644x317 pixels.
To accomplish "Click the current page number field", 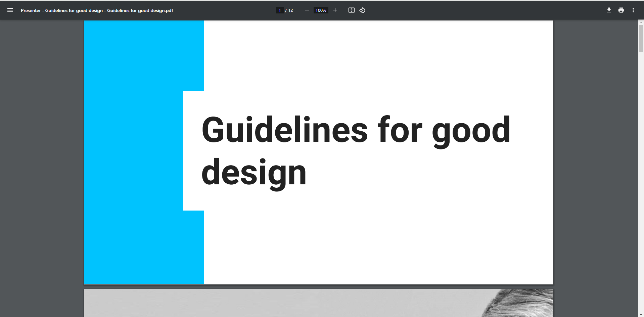I will tap(279, 10).
